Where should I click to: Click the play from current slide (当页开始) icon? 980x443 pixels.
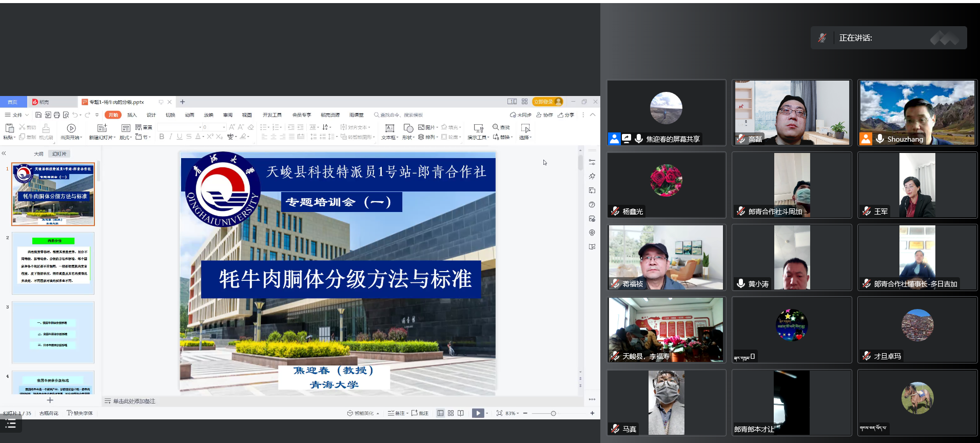tap(71, 128)
